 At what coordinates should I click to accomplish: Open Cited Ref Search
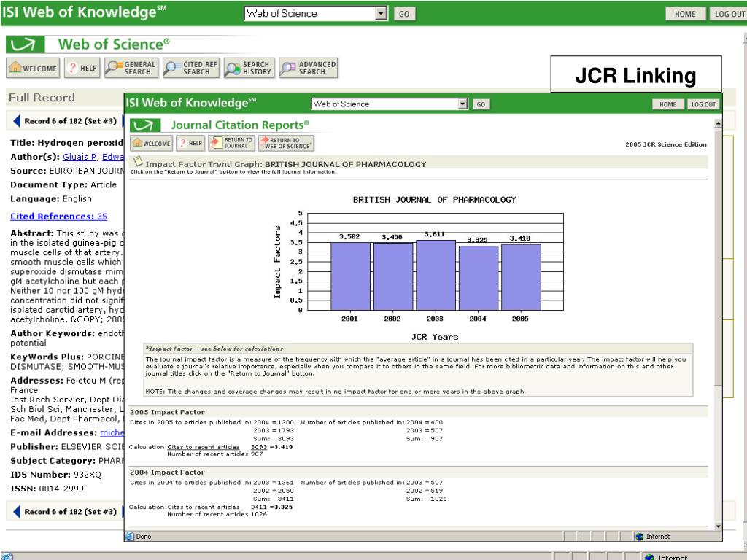[x=191, y=68]
